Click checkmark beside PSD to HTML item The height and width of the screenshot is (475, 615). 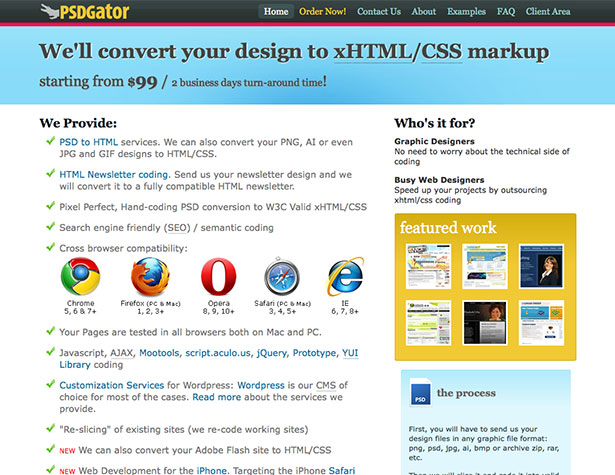(x=50, y=140)
